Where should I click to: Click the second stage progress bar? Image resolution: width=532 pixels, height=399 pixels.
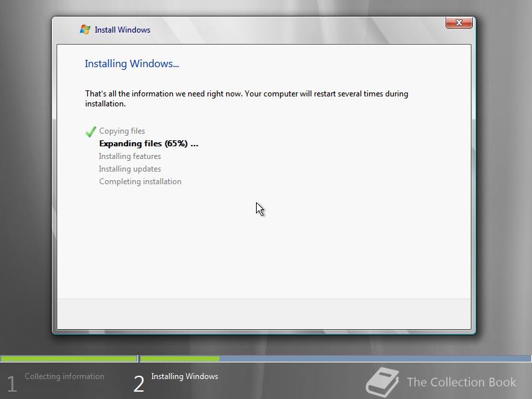tap(336, 358)
